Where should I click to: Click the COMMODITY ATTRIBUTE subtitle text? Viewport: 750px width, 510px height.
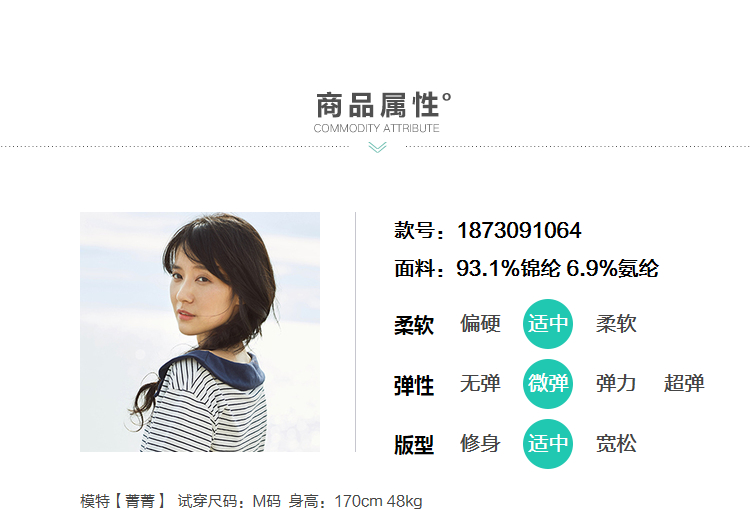[x=376, y=128]
